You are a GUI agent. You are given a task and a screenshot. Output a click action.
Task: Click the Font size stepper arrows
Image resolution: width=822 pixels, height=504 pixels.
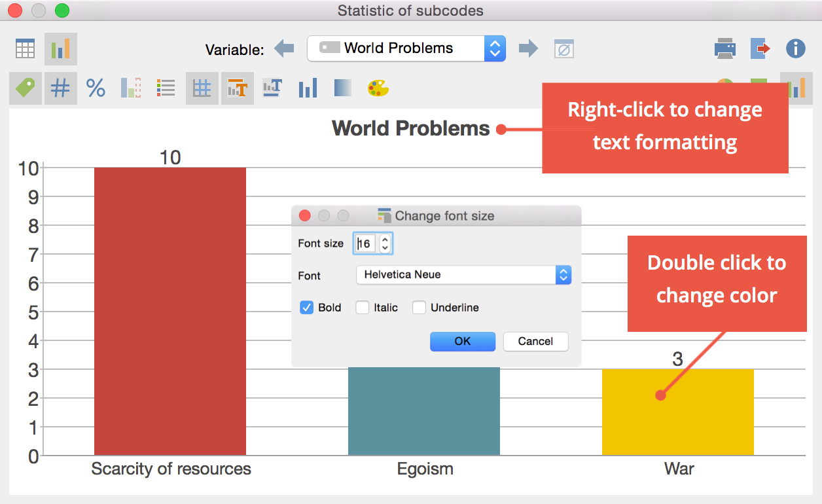pyautogui.click(x=385, y=244)
